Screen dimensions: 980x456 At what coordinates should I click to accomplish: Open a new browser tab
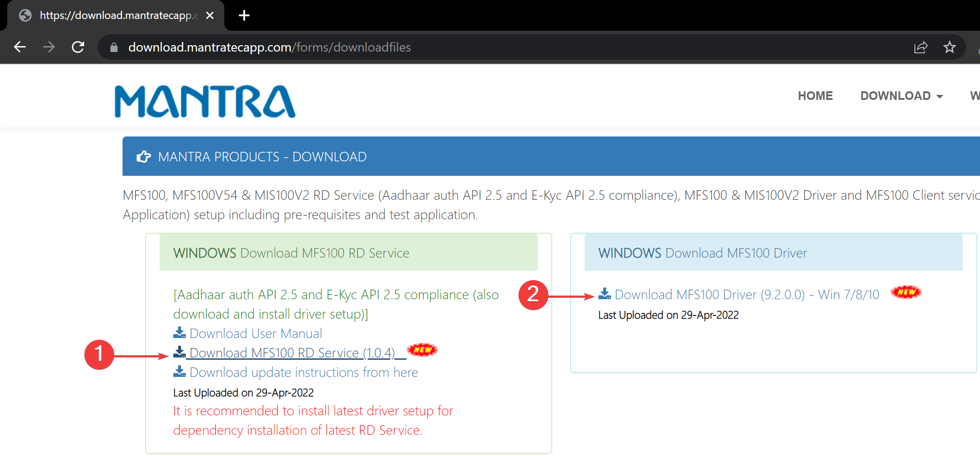click(x=244, y=15)
